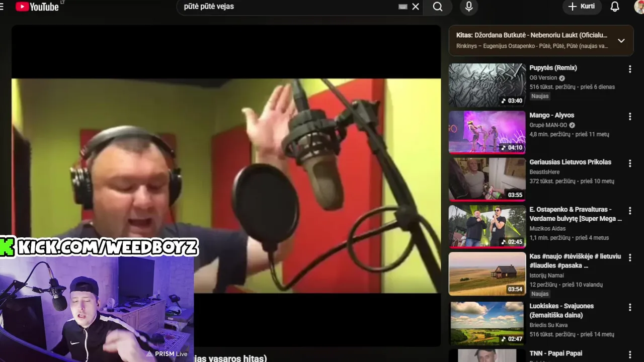Screen dimensions: 644x362
Task: Click the channel name Muzikos Aidas
Action: (547, 228)
